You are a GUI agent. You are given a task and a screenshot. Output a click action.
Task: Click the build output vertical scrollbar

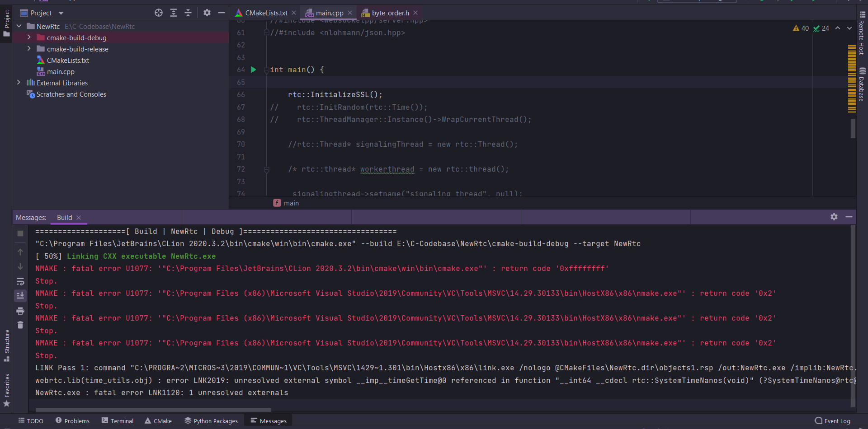853,316
